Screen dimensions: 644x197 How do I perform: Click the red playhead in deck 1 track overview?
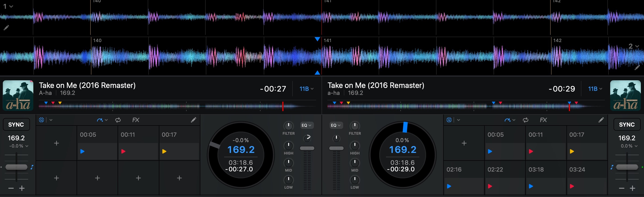283,106
